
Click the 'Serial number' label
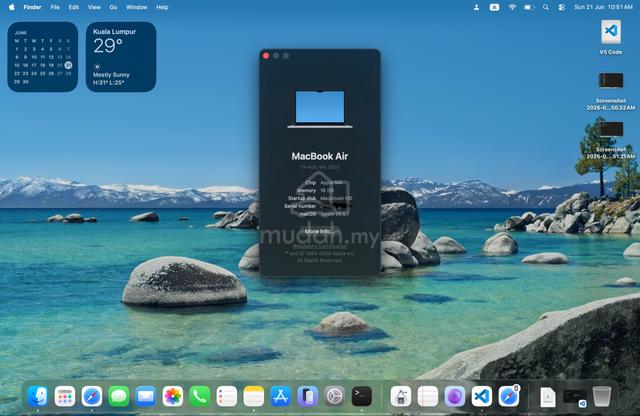tap(300, 206)
